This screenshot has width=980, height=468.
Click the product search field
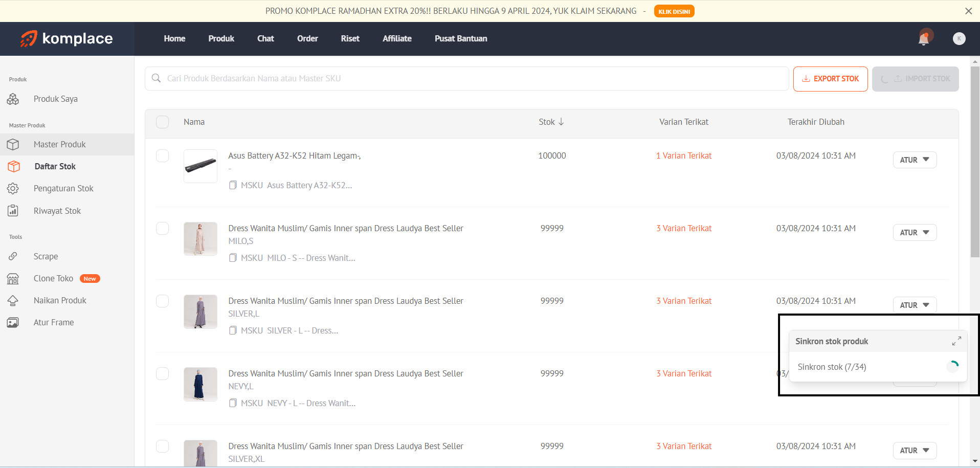click(x=466, y=78)
